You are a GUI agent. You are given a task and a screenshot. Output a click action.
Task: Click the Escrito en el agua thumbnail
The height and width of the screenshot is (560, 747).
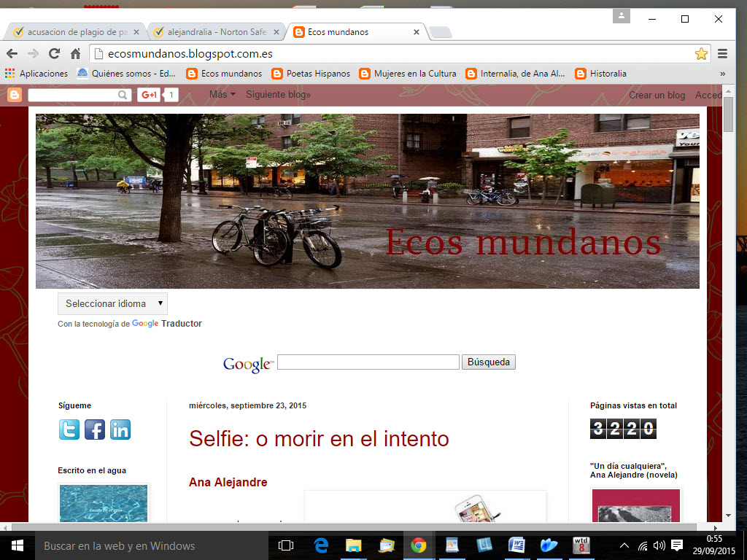103,503
